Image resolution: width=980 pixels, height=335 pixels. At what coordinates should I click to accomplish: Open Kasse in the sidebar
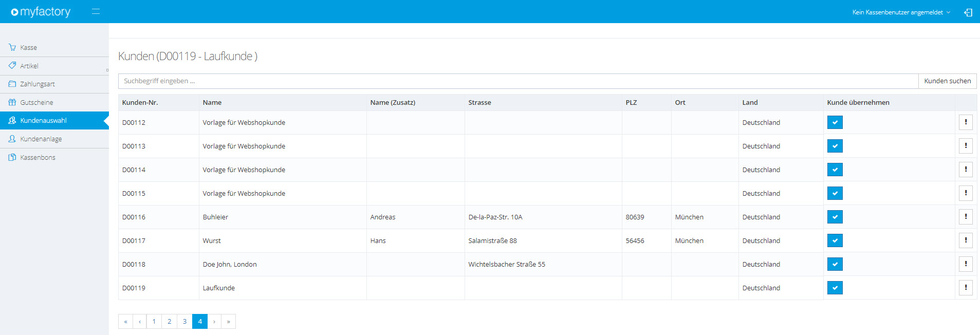tap(54, 47)
